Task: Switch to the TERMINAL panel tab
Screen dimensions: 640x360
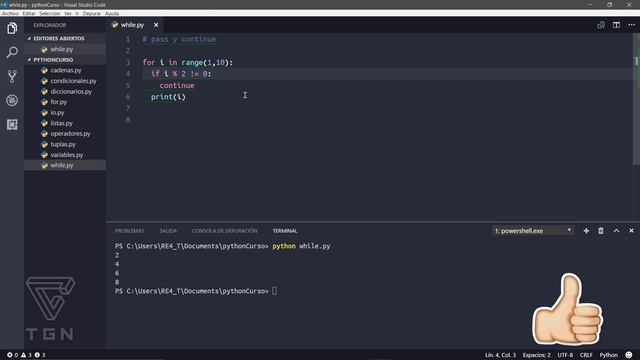Action: (x=285, y=231)
